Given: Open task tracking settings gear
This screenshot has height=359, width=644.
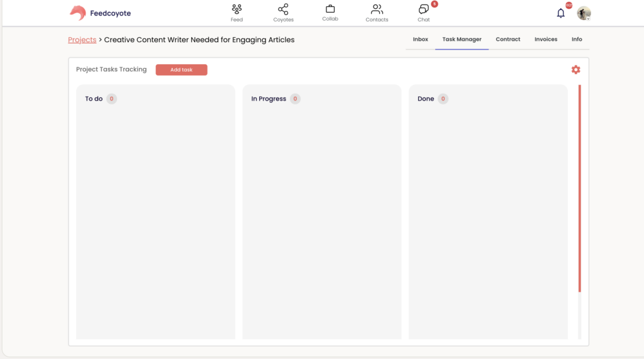Looking at the screenshot, I should coord(575,70).
